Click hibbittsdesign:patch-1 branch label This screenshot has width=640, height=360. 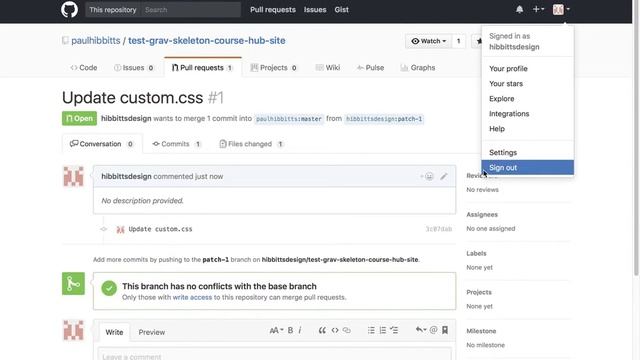[384, 119]
